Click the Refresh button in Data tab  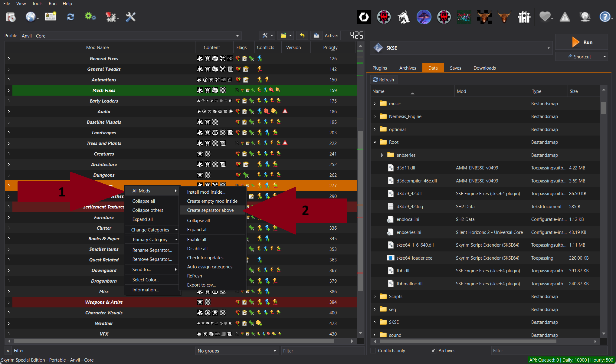(384, 80)
